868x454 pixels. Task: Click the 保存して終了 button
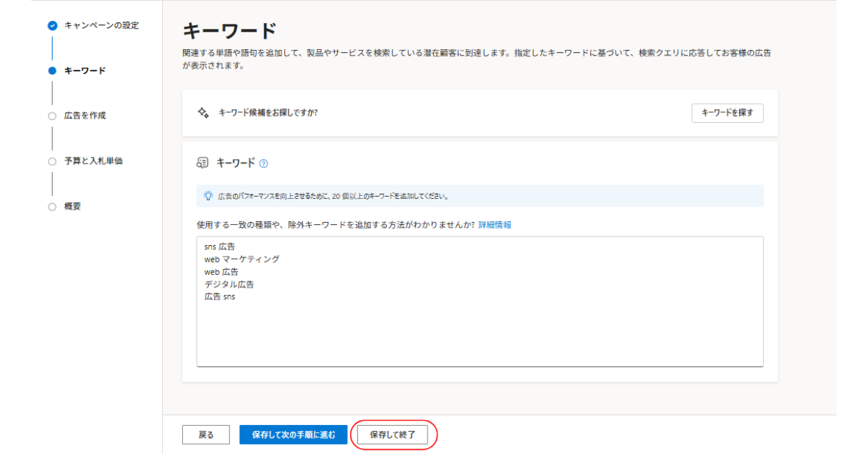pyautogui.click(x=392, y=434)
